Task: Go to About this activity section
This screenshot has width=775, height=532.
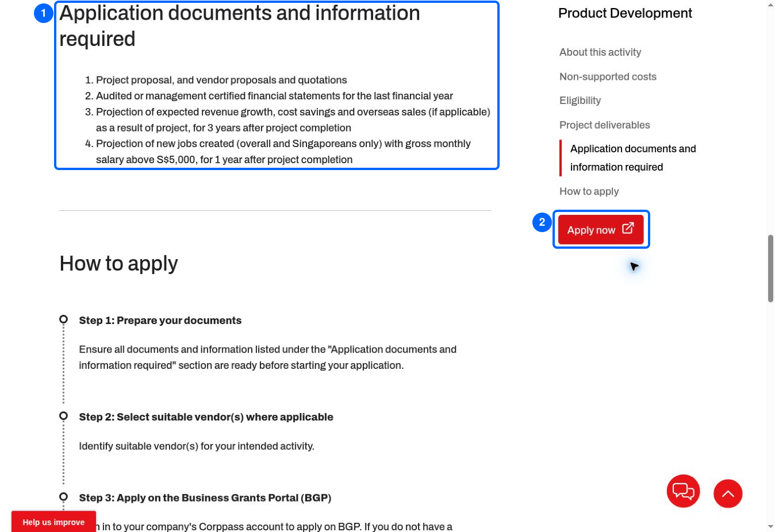Action: (600, 52)
